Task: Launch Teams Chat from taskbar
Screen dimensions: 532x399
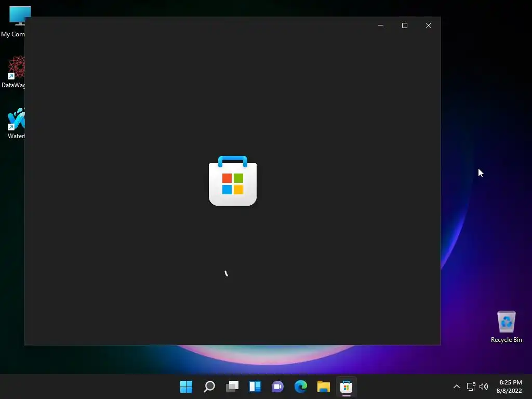Action: click(277, 387)
